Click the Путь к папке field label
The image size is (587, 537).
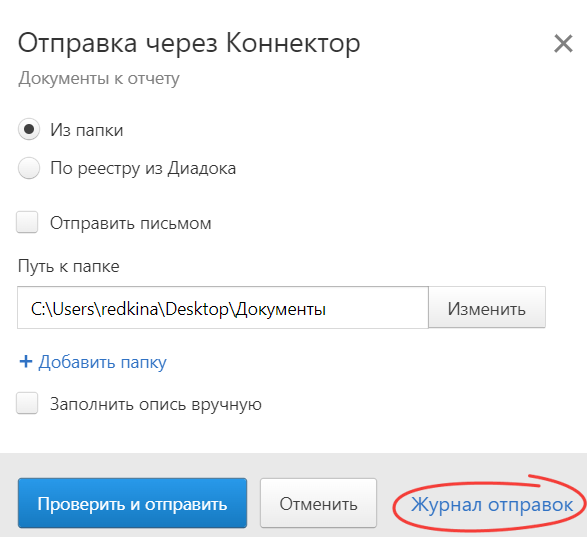pyautogui.click(x=69, y=267)
